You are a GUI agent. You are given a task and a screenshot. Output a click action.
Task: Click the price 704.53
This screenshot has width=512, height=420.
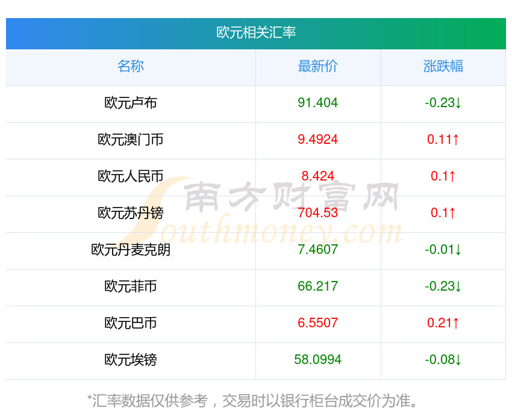point(317,213)
